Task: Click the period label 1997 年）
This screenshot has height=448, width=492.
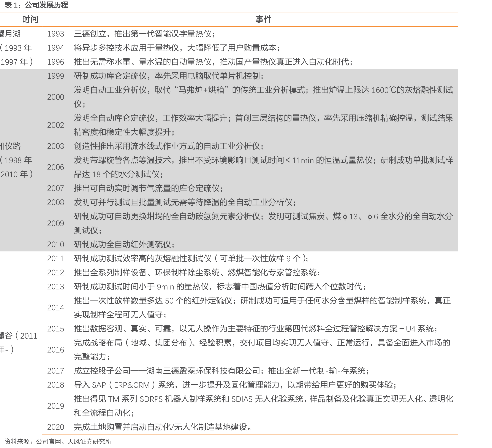Action: 17,62
